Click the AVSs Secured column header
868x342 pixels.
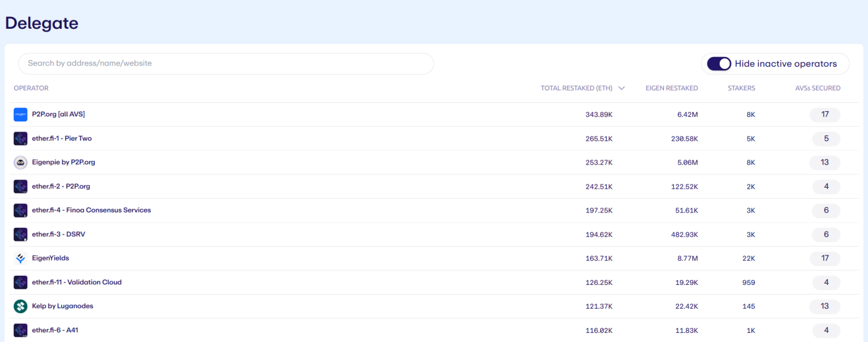click(x=817, y=88)
